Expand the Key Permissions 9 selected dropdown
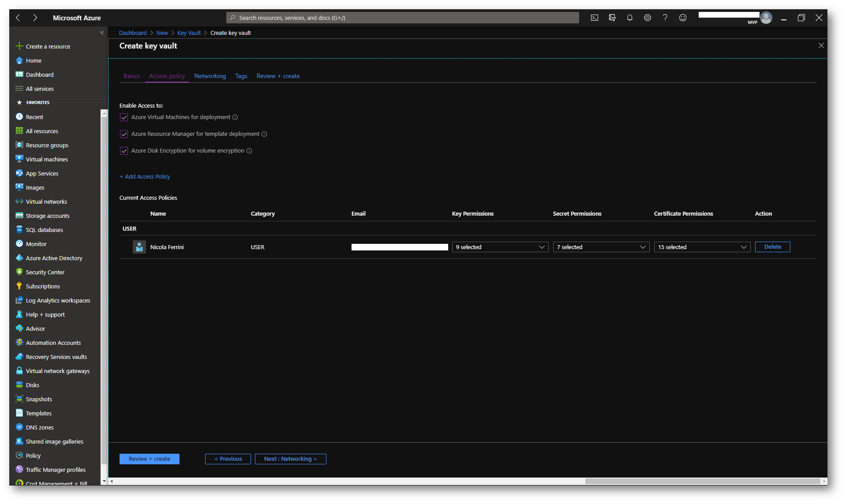Viewport: 846px width, 504px height. (500, 247)
